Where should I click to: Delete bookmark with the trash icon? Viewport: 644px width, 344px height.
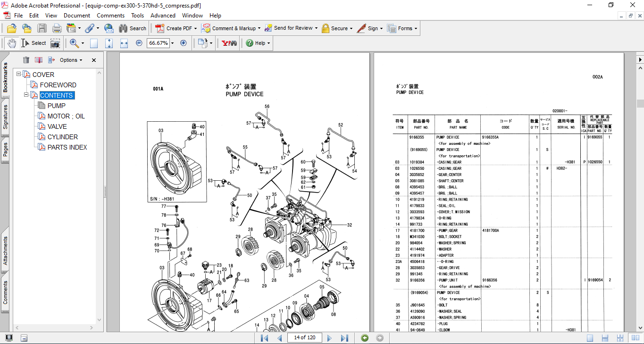26,60
